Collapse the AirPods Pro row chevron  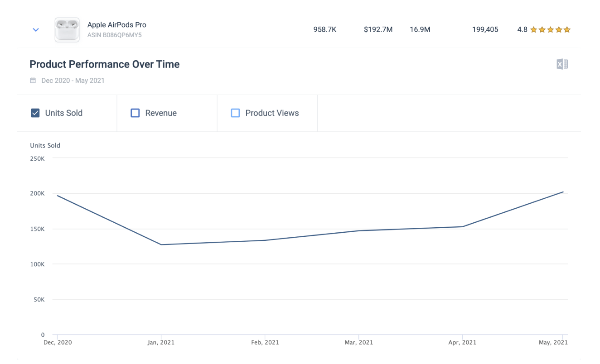coord(36,30)
